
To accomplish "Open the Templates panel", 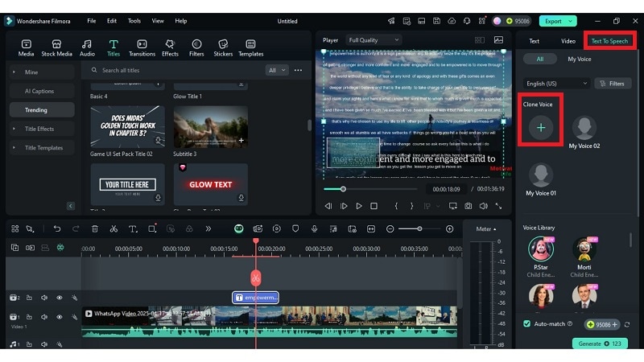I will tap(250, 48).
